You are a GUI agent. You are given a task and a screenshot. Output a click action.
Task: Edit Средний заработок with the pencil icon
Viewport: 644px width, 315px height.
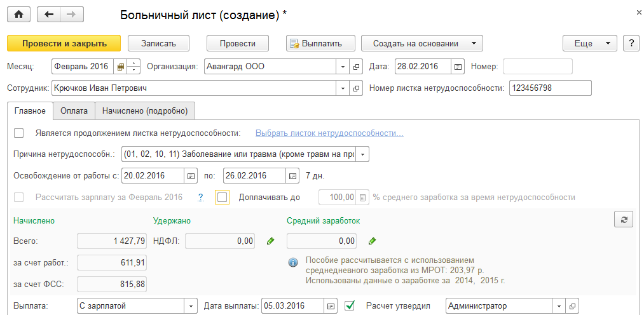(x=373, y=241)
